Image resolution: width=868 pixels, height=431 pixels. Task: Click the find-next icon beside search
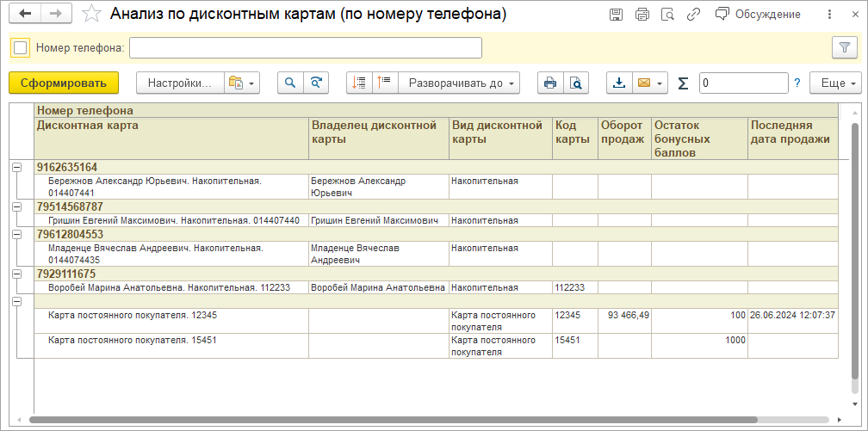point(315,83)
